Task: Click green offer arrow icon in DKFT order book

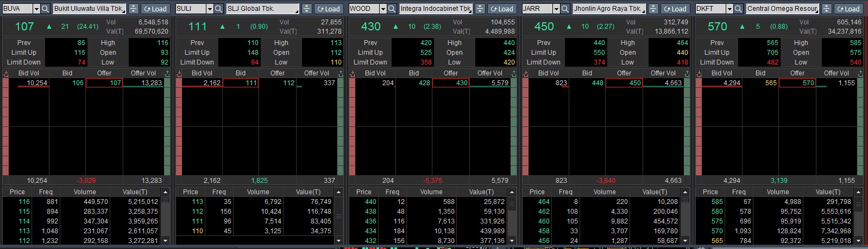Action: pos(860,73)
